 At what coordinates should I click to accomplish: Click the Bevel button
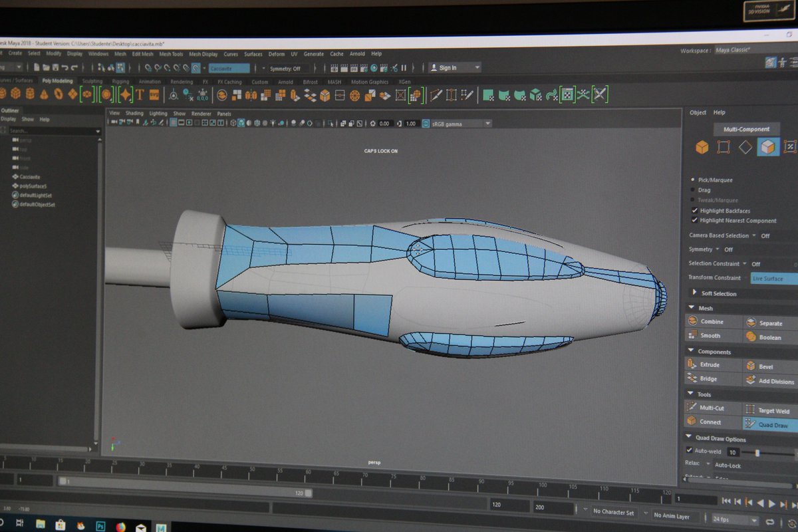(770, 366)
